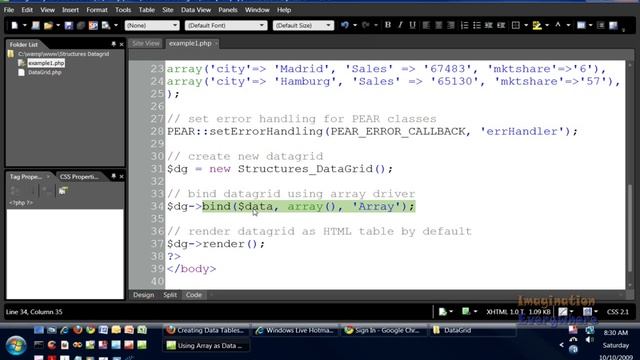The image size is (640, 360).
Task: Toggle Center alignment
Action: pyautogui.click(x=438, y=25)
